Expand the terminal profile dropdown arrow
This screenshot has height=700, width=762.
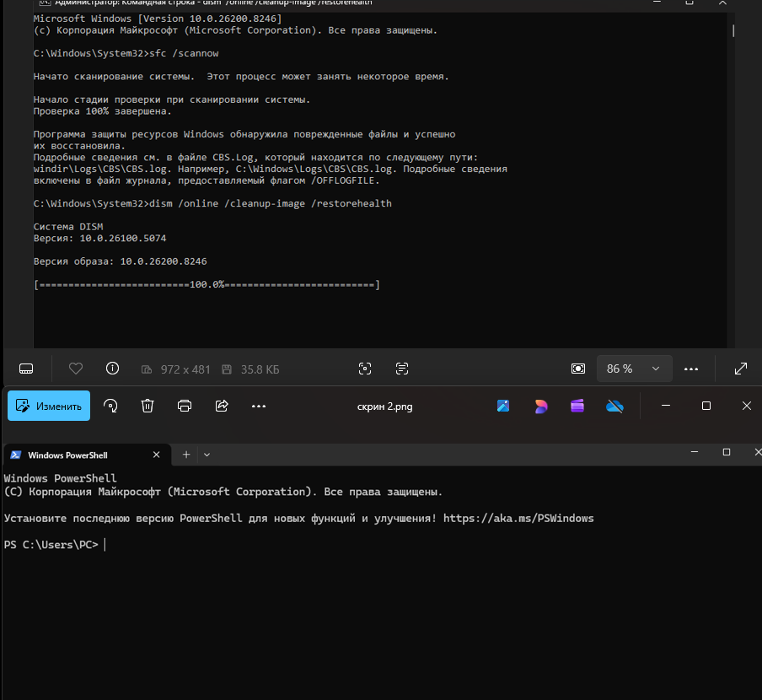point(207,455)
